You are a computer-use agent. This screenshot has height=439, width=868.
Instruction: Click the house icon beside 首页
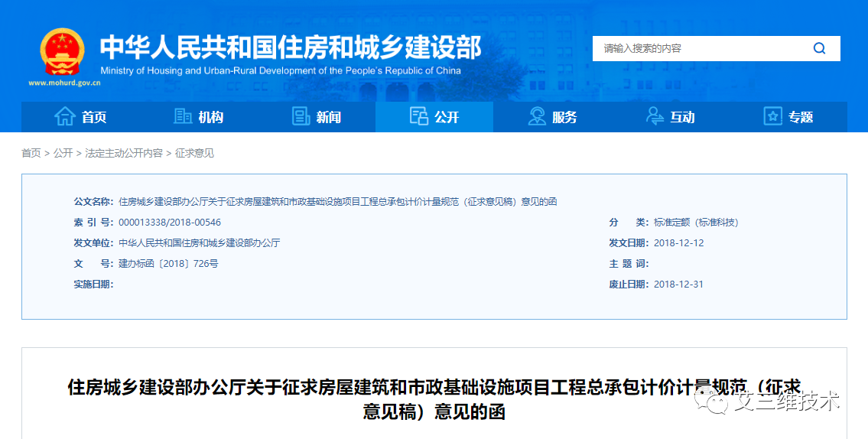point(65,117)
